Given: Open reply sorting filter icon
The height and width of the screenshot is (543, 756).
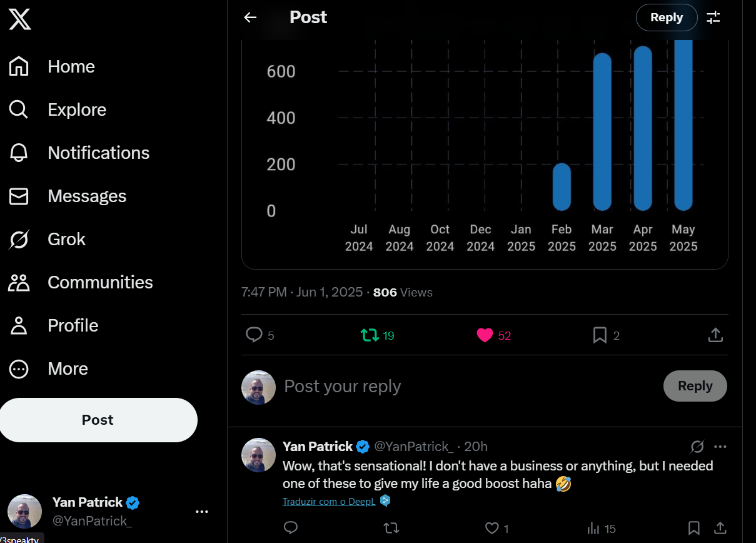Looking at the screenshot, I should point(713,18).
